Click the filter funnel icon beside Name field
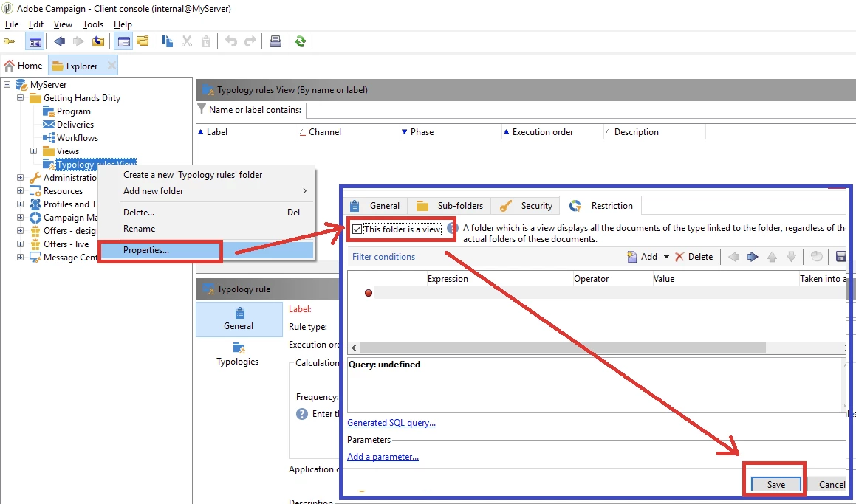Viewport: 856px width, 504px height. coord(202,109)
